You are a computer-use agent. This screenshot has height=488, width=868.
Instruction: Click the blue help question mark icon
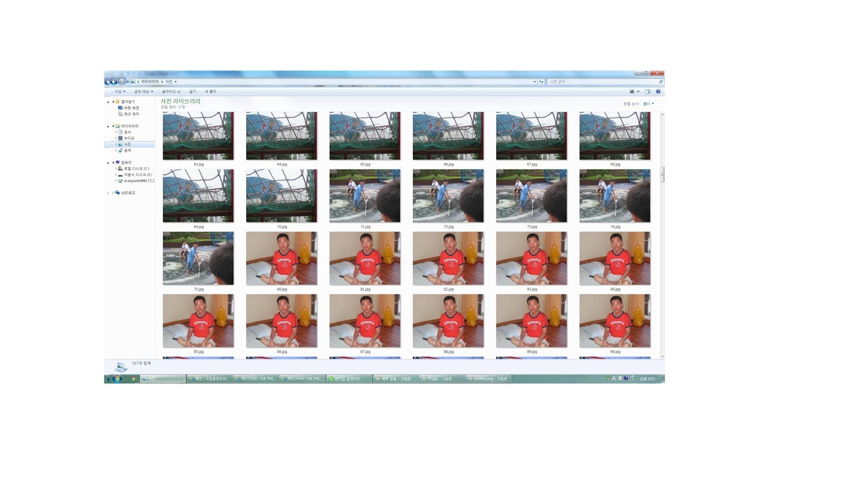658,92
